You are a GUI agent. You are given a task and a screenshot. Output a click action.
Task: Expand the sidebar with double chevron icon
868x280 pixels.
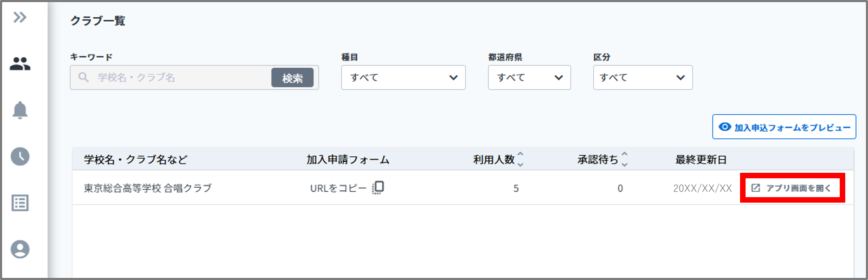click(x=20, y=17)
